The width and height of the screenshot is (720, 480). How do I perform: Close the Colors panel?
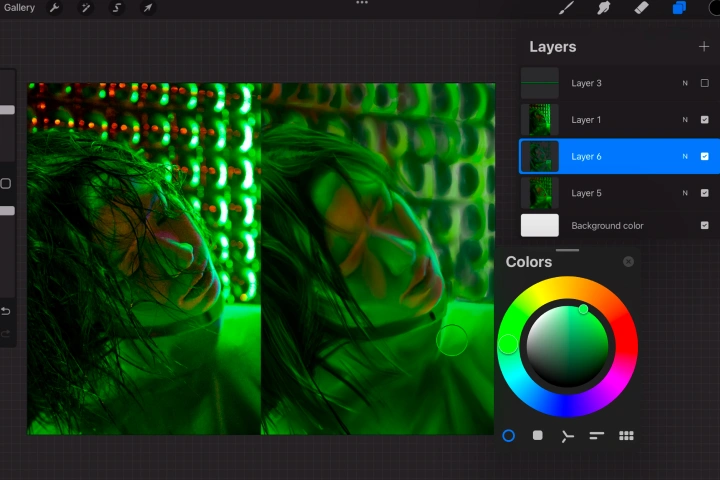coord(628,261)
